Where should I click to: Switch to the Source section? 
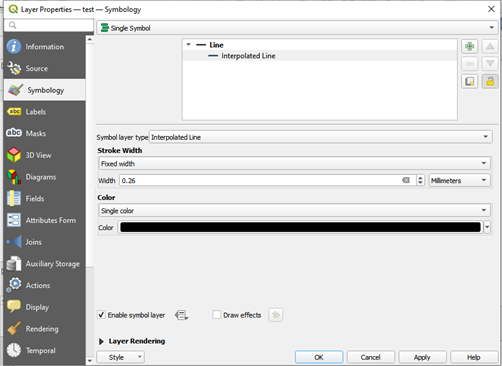(x=45, y=68)
